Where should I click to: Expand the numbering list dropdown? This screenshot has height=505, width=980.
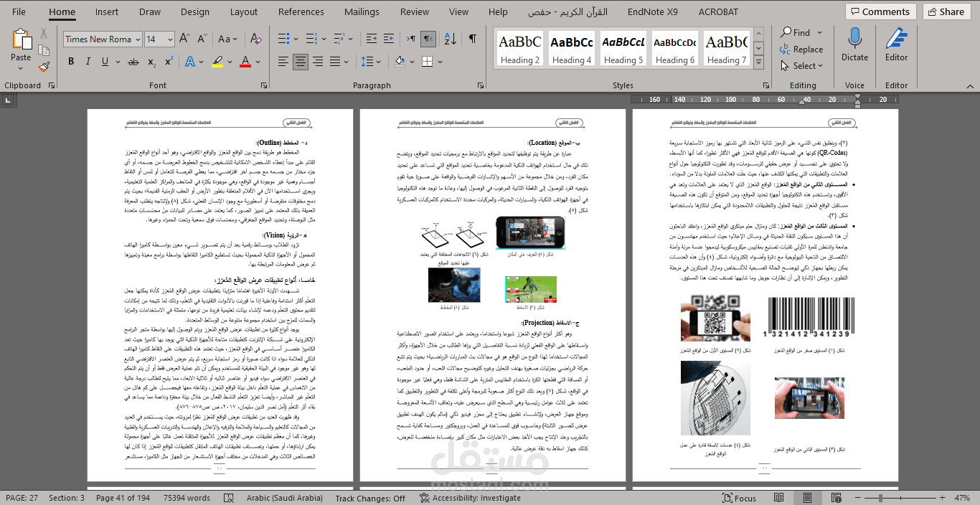(325, 39)
